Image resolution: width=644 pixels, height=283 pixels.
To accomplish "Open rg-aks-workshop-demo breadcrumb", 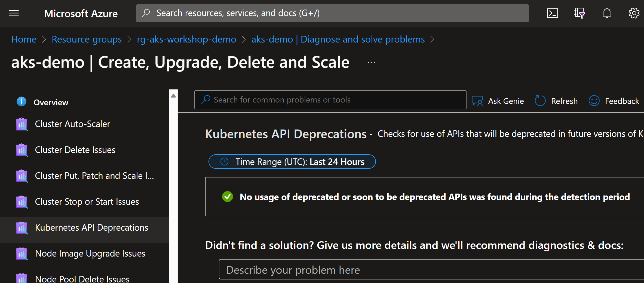I will pyautogui.click(x=186, y=40).
